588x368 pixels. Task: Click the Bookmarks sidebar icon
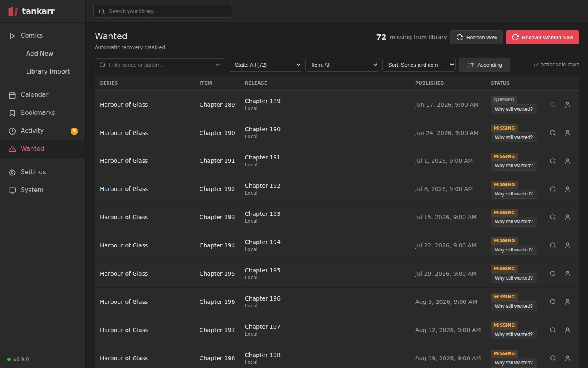tap(12, 113)
